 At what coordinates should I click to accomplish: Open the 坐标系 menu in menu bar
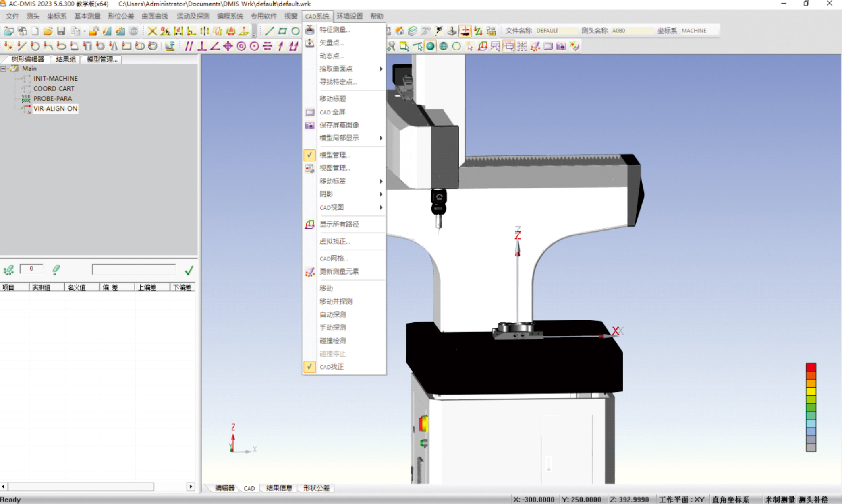[x=56, y=16]
